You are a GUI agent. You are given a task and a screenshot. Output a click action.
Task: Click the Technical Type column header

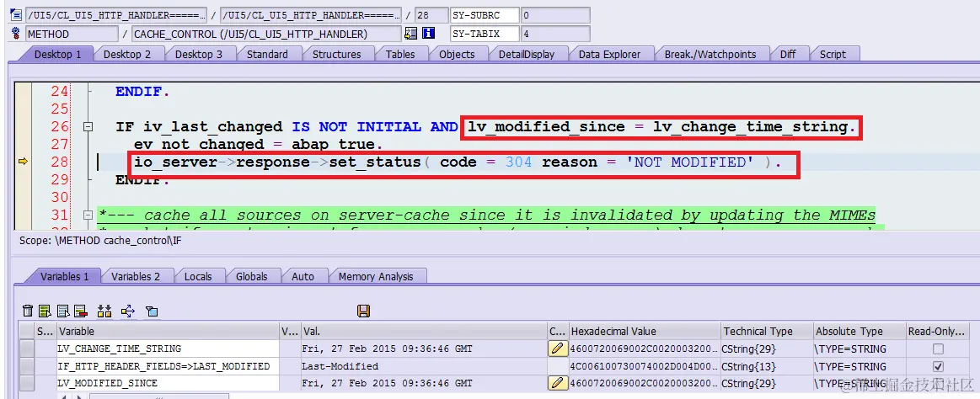click(766, 331)
